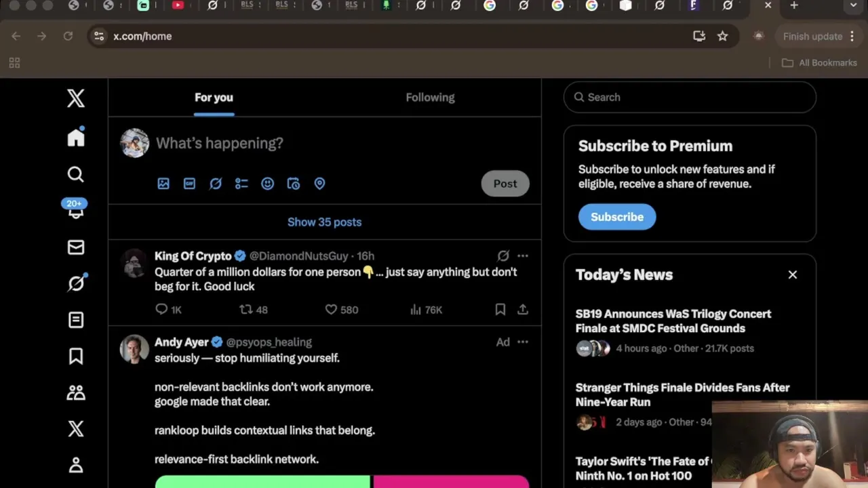Reload the page

click(x=68, y=36)
